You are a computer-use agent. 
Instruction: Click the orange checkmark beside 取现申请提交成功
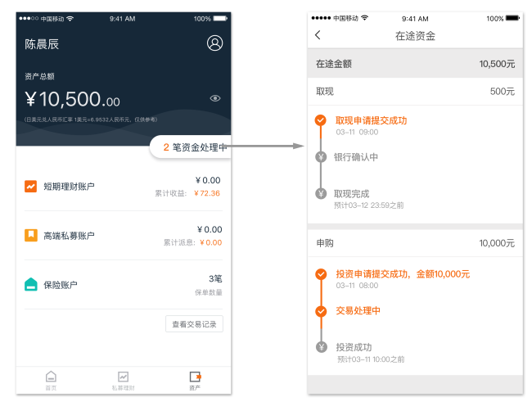[320, 120]
